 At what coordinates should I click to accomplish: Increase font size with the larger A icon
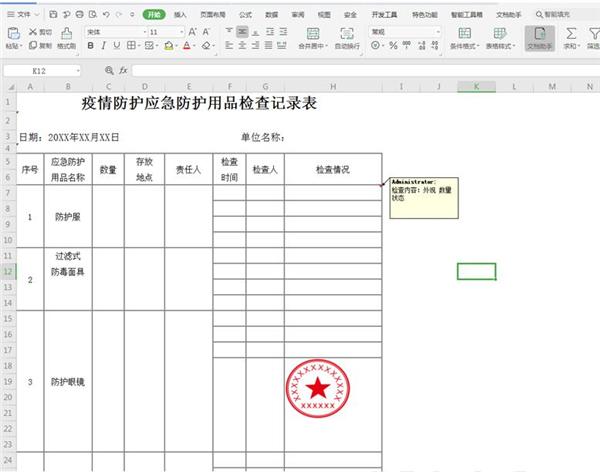[192, 32]
